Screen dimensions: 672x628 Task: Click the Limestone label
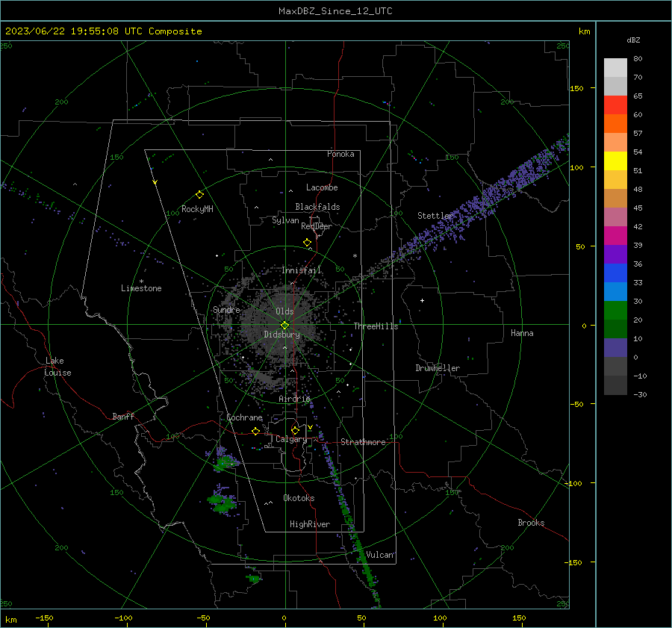pos(141,288)
